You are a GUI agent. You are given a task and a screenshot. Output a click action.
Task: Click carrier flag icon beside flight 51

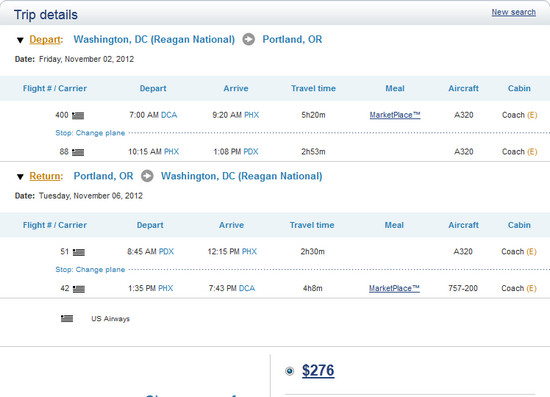79,252
